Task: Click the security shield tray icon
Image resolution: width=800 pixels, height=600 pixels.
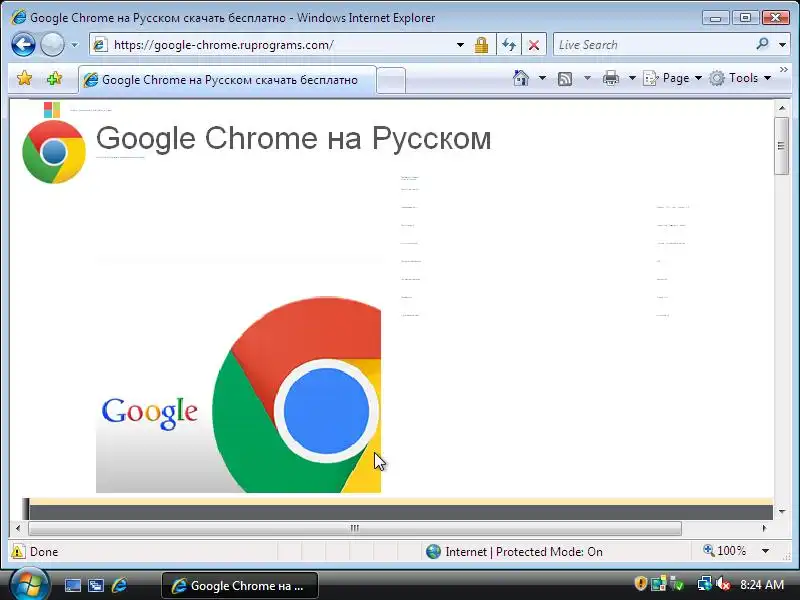Action: point(641,583)
